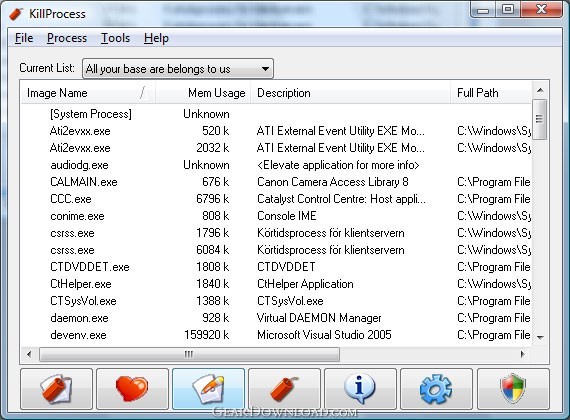Click the Description column header
Viewport: 570px width, 420px height.
click(350, 93)
